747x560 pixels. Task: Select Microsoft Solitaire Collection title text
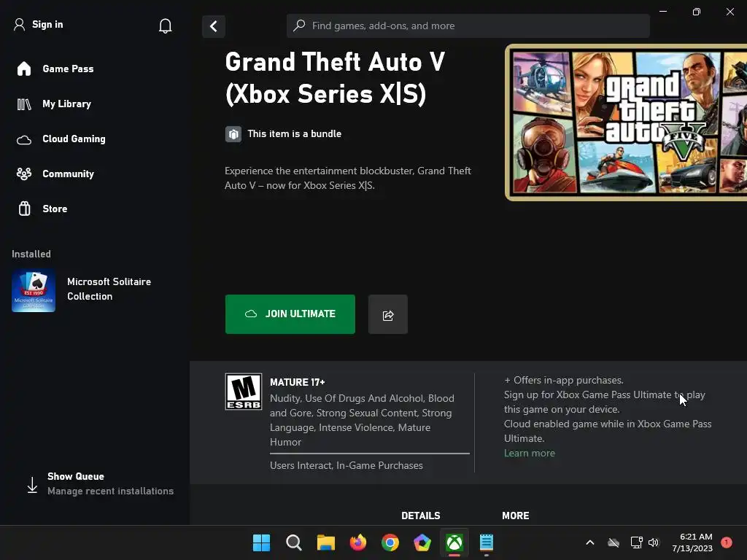click(x=109, y=289)
